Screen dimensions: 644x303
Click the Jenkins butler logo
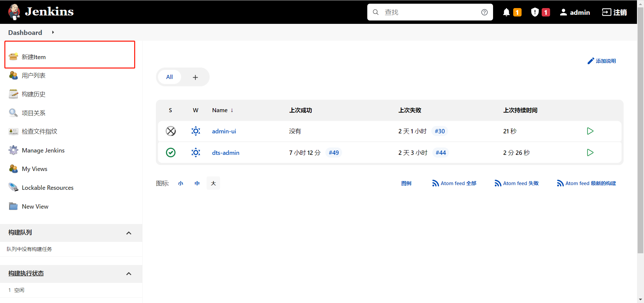(x=14, y=12)
